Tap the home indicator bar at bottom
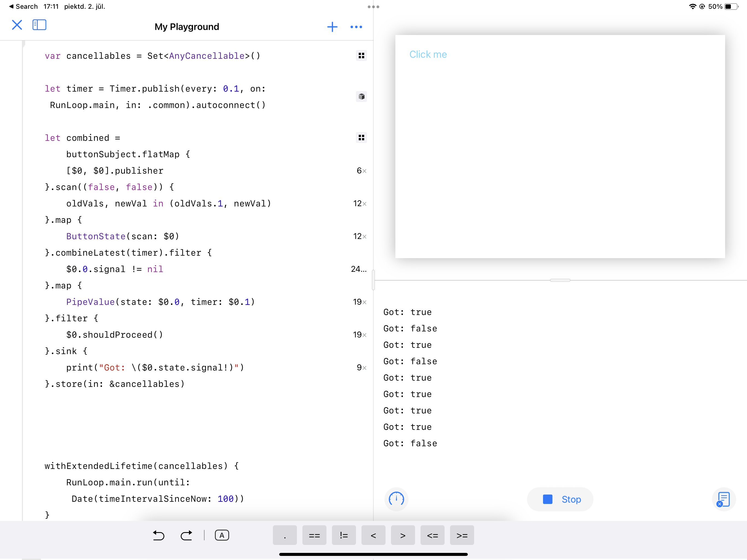This screenshot has height=560, width=747. point(373,554)
